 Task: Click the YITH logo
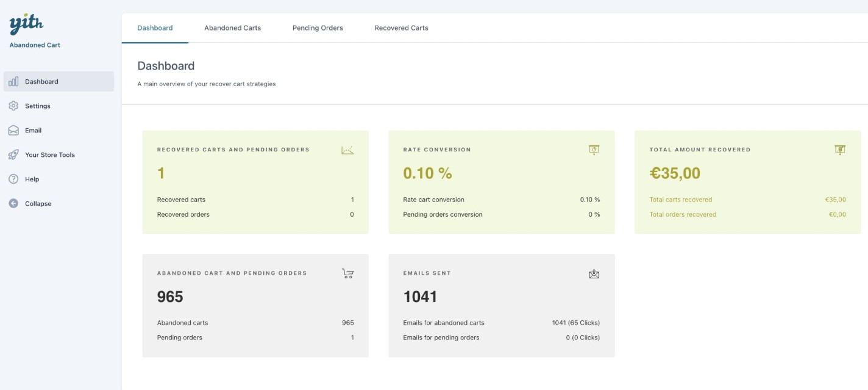26,22
